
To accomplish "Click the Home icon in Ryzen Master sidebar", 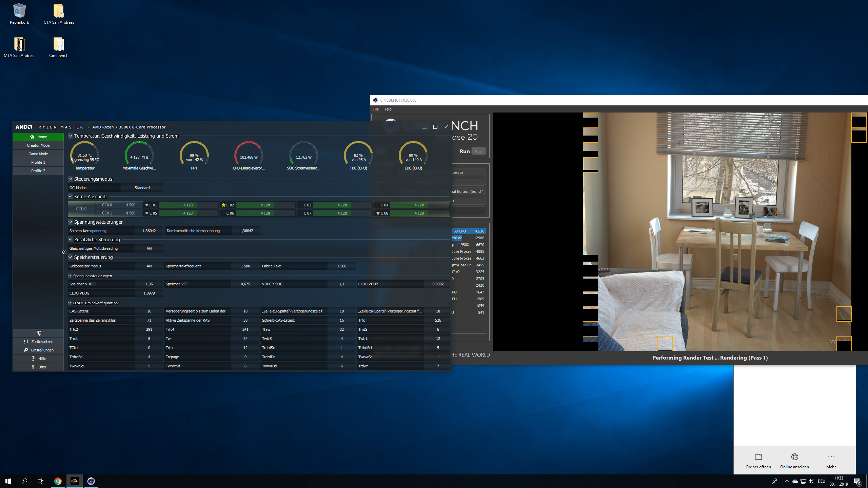I will (x=32, y=137).
